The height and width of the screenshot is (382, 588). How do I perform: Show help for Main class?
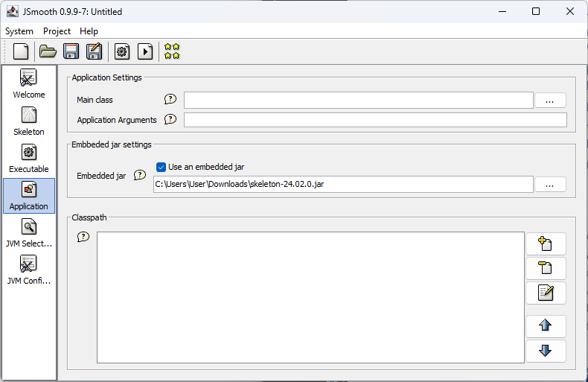pyautogui.click(x=170, y=99)
